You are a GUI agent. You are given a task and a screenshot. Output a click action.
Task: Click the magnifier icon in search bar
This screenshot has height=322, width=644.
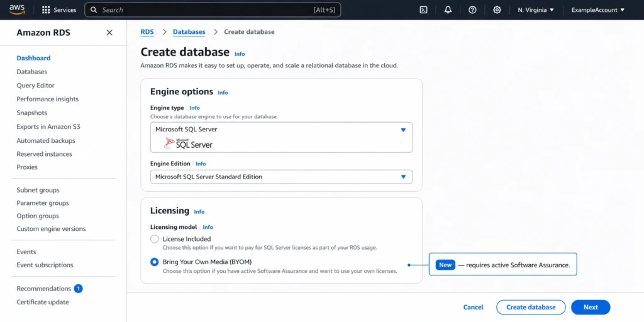[94, 10]
